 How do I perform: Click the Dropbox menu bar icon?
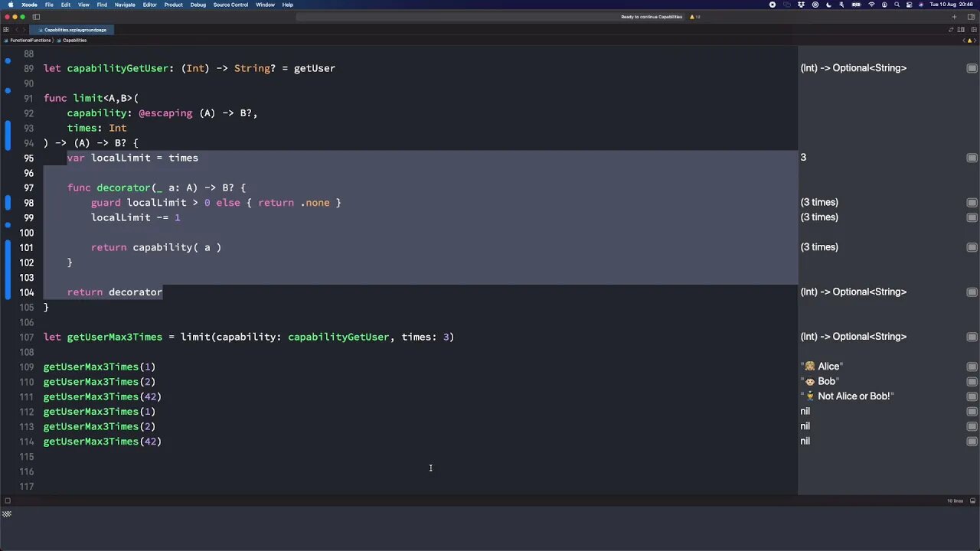coord(801,5)
